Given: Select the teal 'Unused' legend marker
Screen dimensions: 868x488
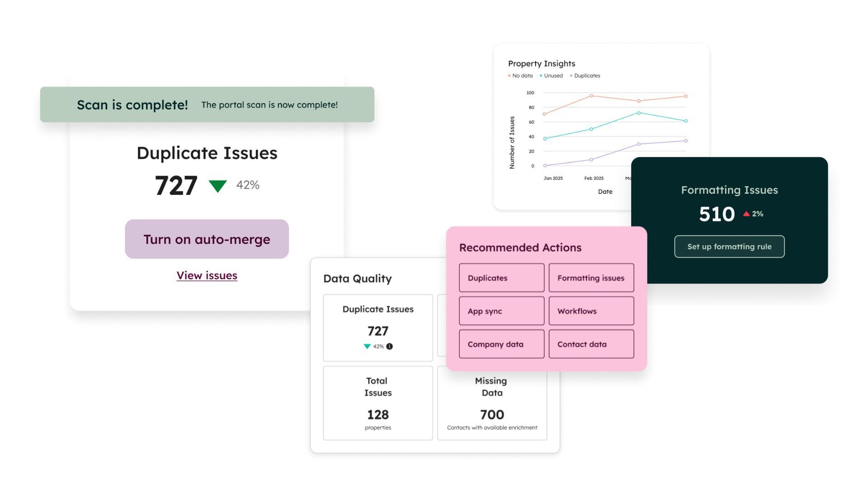Looking at the screenshot, I should (542, 75).
